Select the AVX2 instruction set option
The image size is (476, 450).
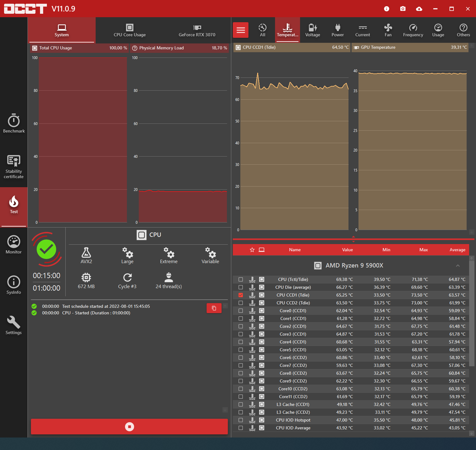[x=86, y=256]
